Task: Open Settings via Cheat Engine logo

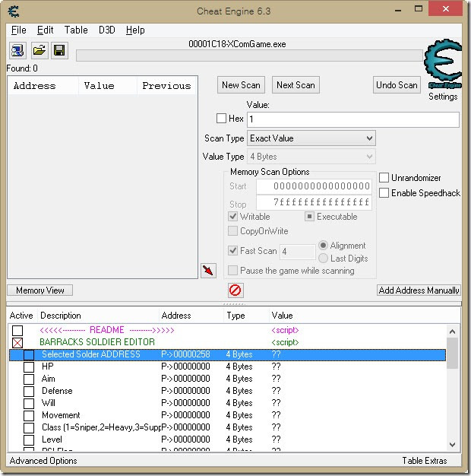Action: click(443, 64)
